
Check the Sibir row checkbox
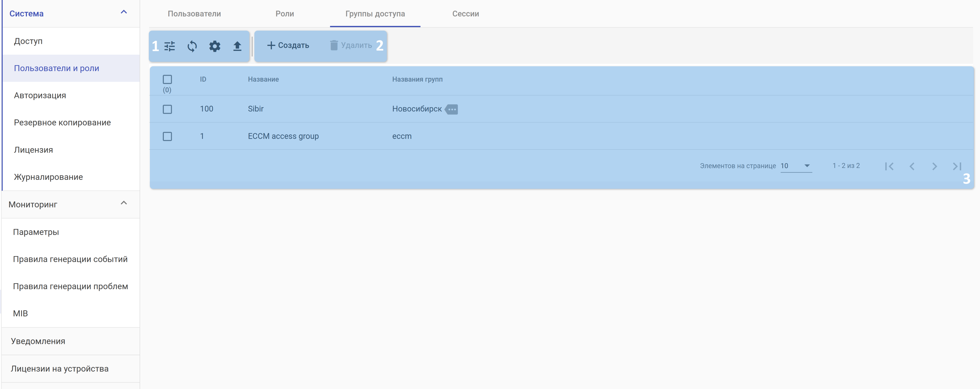167,109
